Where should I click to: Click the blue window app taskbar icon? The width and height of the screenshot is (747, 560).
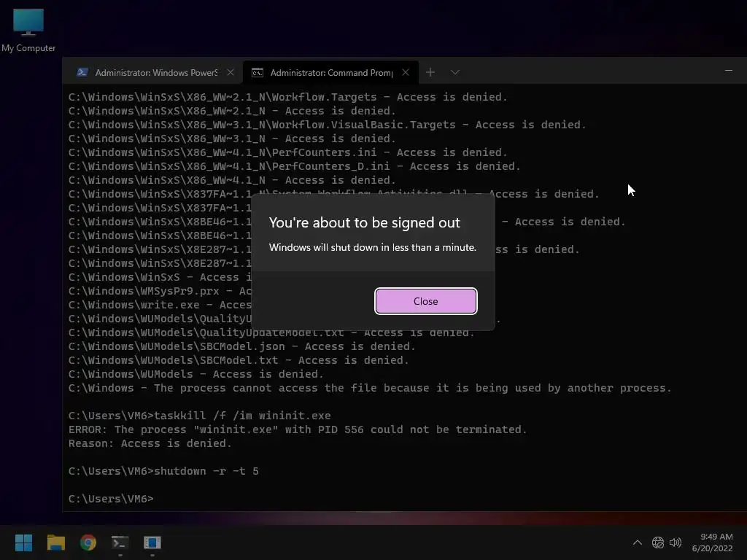[x=152, y=542]
